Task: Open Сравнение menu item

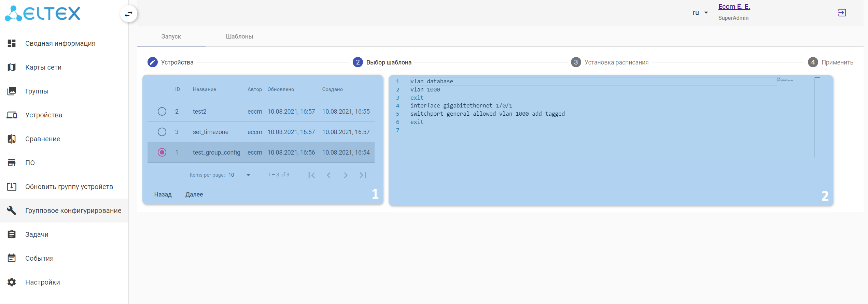Action: point(64,139)
